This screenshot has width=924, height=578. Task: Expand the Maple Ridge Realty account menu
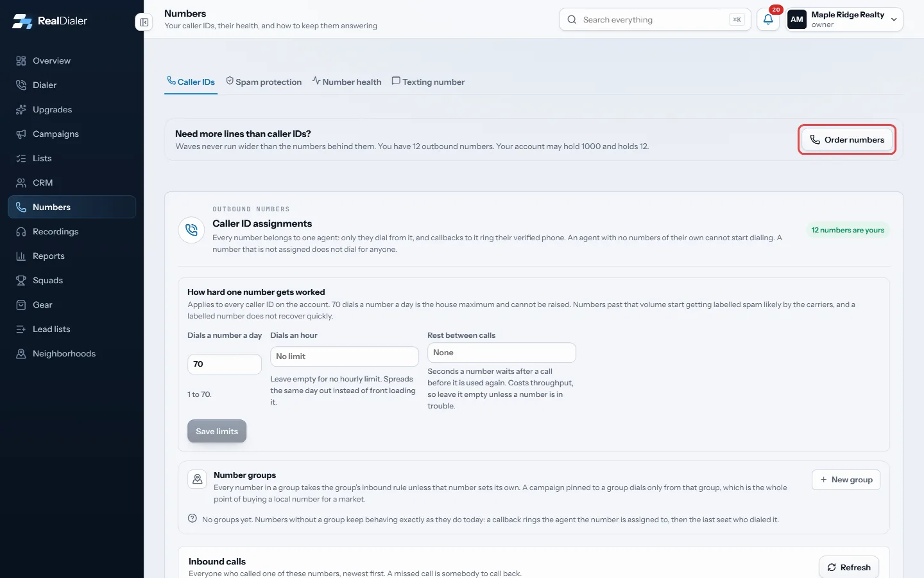[x=844, y=19]
